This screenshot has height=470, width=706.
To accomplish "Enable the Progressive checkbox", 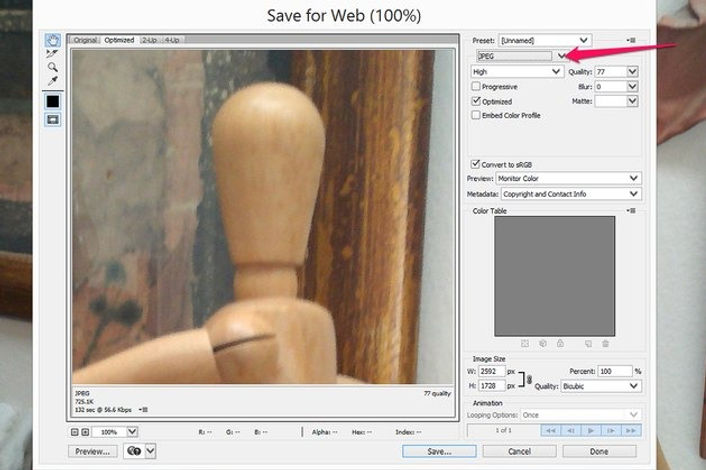I will tap(476, 86).
